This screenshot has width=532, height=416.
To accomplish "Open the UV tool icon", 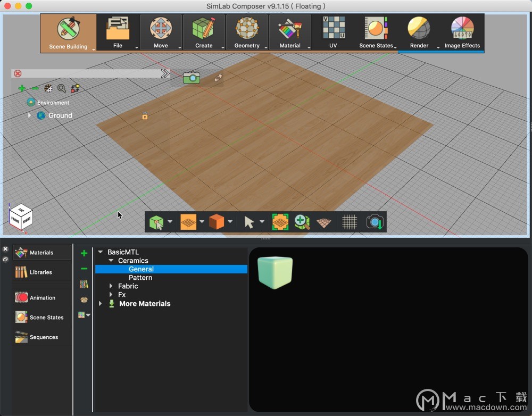I will point(333,29).
